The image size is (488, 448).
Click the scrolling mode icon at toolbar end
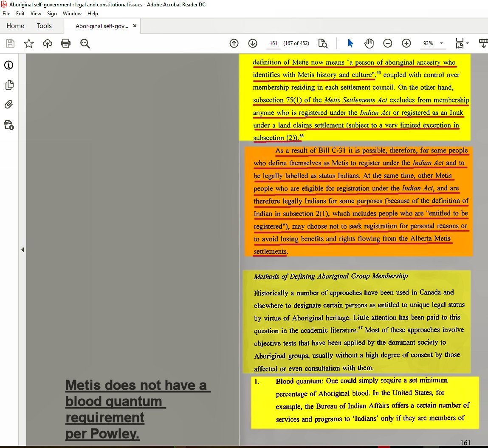[x=483, y=43]
